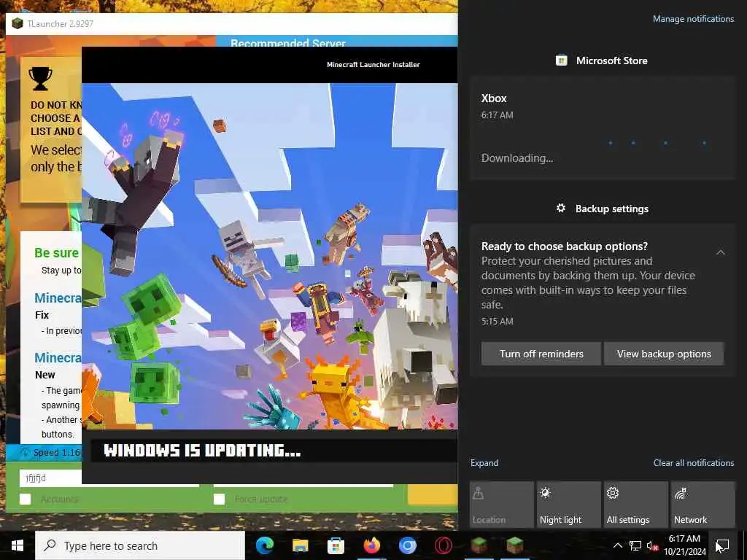Toggle the Location quick action
This screenshot has height=560, width=747.
click(502, 505)
